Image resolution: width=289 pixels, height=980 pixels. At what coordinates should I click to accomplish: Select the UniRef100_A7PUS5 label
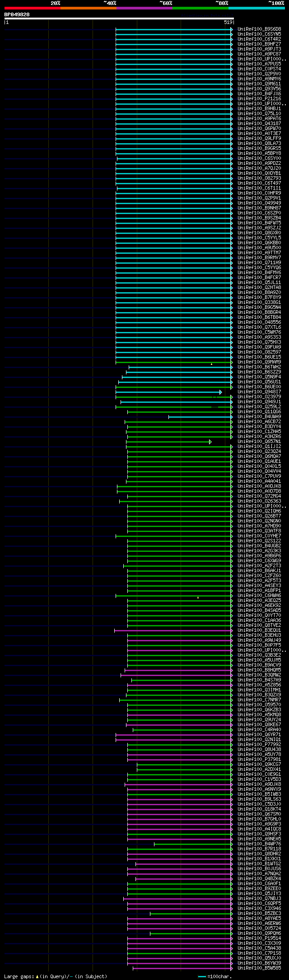click(x=259, y=64)
